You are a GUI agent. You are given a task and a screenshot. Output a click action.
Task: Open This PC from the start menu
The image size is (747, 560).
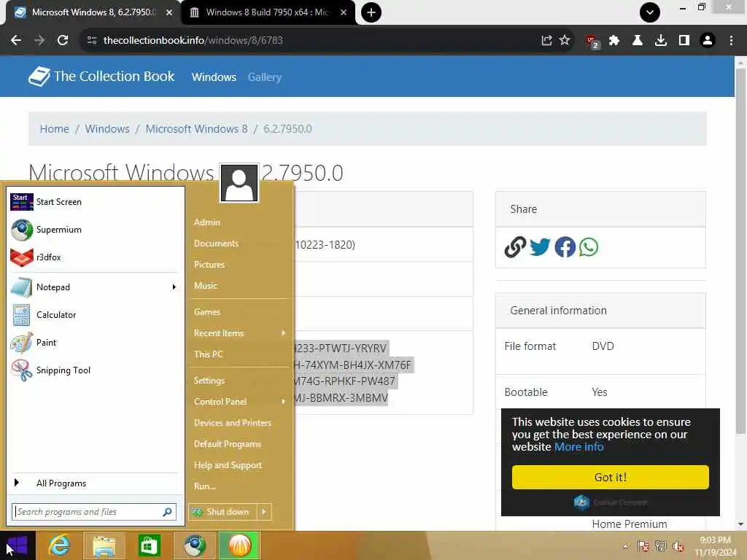(x=208, y=354)
